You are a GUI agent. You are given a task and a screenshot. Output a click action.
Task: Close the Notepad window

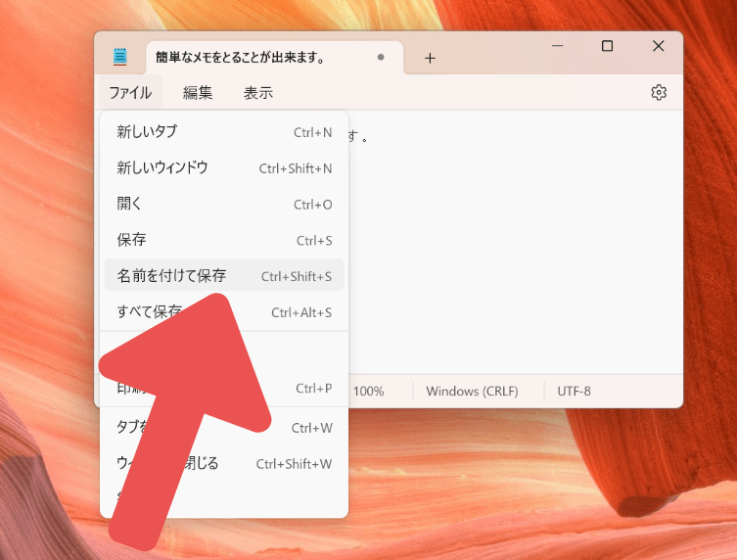pyautogui.click(x=658, y=46)
